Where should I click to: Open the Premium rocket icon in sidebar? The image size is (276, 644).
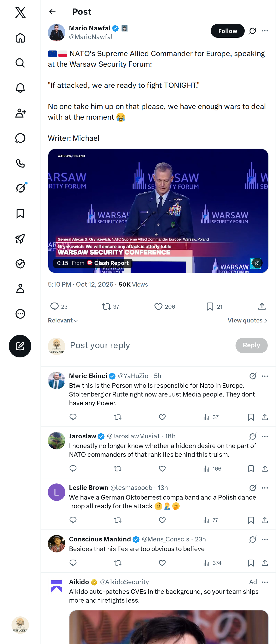pyautogui.click(x=20, y=239)
